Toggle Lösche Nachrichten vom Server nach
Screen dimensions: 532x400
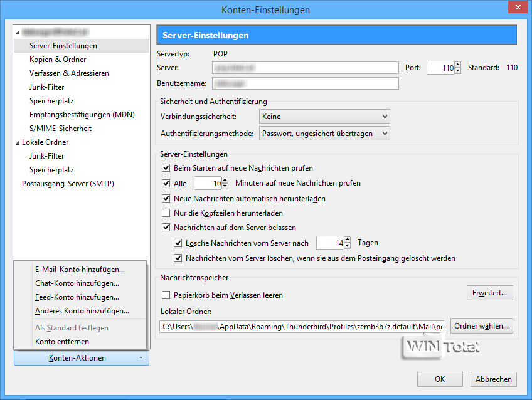click(x=178, y=243)
